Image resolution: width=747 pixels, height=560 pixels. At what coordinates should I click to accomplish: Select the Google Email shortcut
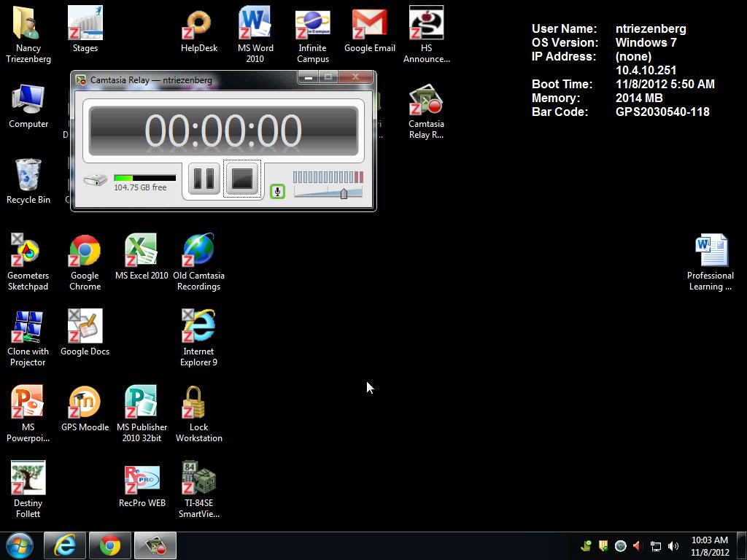click(x=370, y=29)
